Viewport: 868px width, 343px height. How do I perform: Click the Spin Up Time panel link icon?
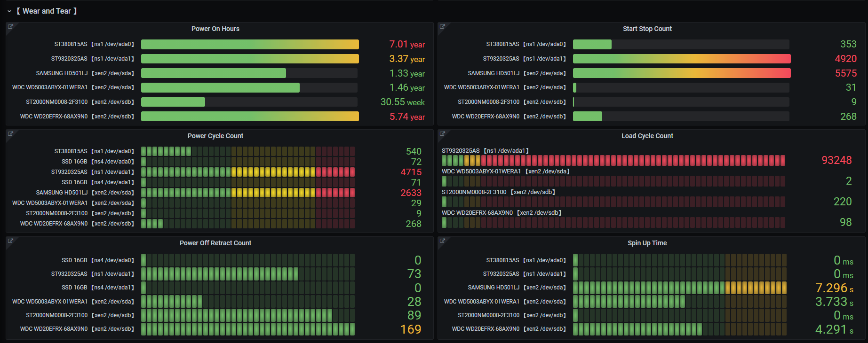442,241
